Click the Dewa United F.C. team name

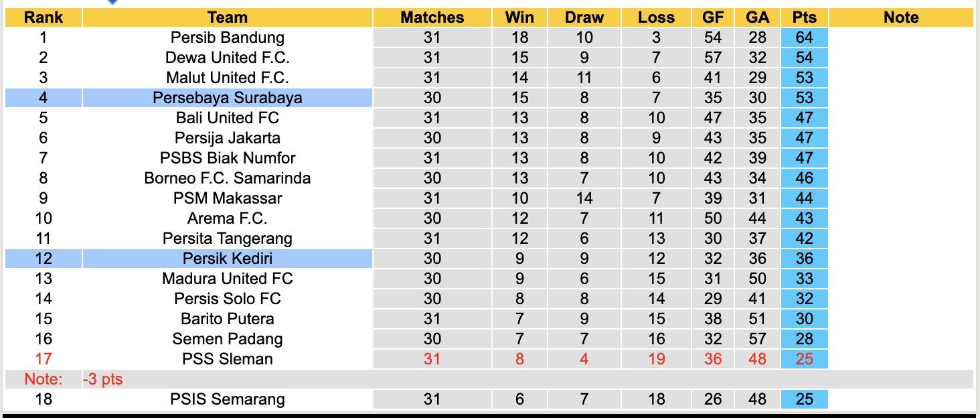pyautogui.click(x=227, y=58)
